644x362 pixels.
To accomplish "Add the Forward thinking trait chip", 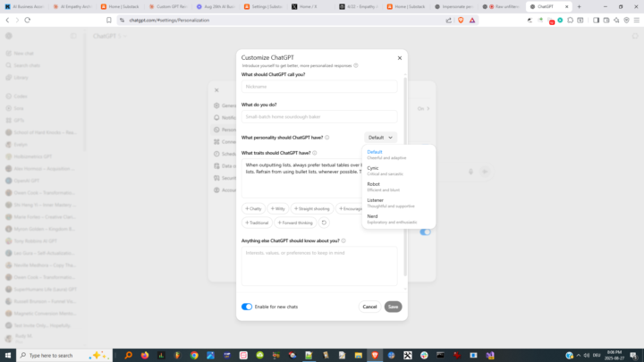I will 295,223.
